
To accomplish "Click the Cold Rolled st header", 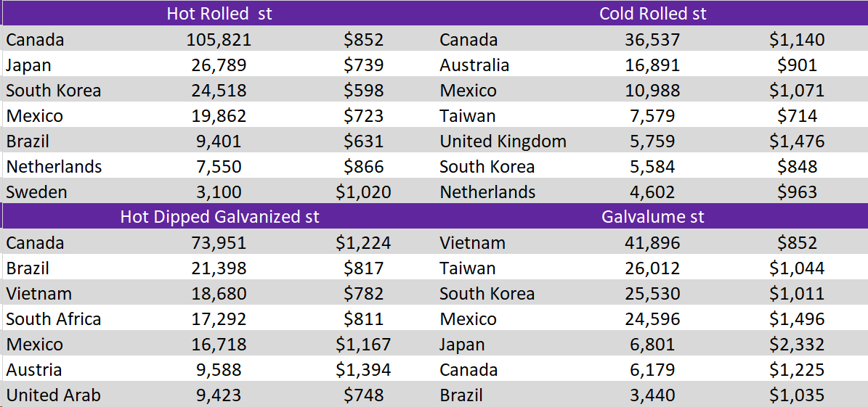I will (652, 14).
